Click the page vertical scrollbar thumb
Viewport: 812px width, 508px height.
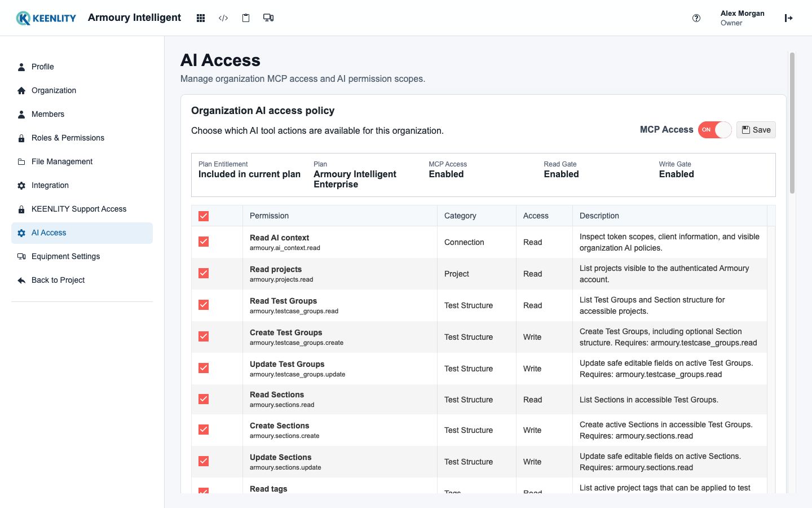[x=792, y=123]
